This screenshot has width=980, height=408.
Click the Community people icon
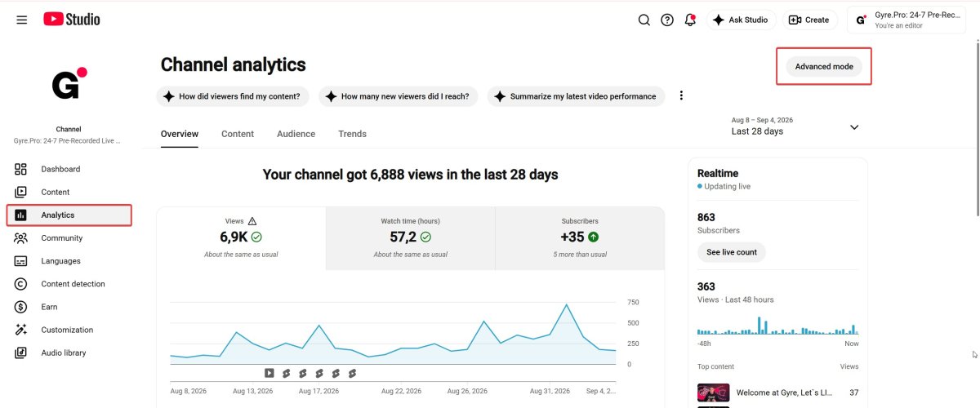[21, 238]
